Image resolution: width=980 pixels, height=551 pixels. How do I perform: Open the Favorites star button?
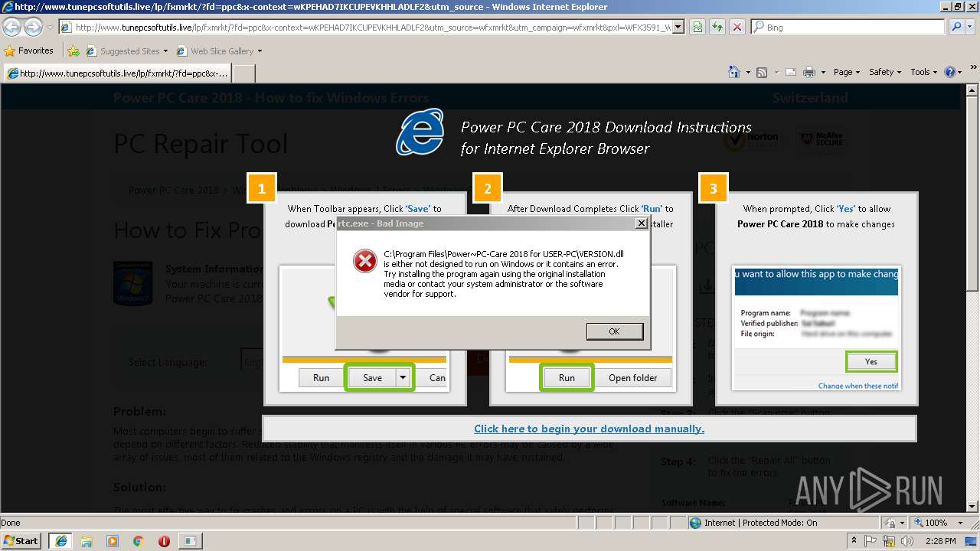point(29,51)
